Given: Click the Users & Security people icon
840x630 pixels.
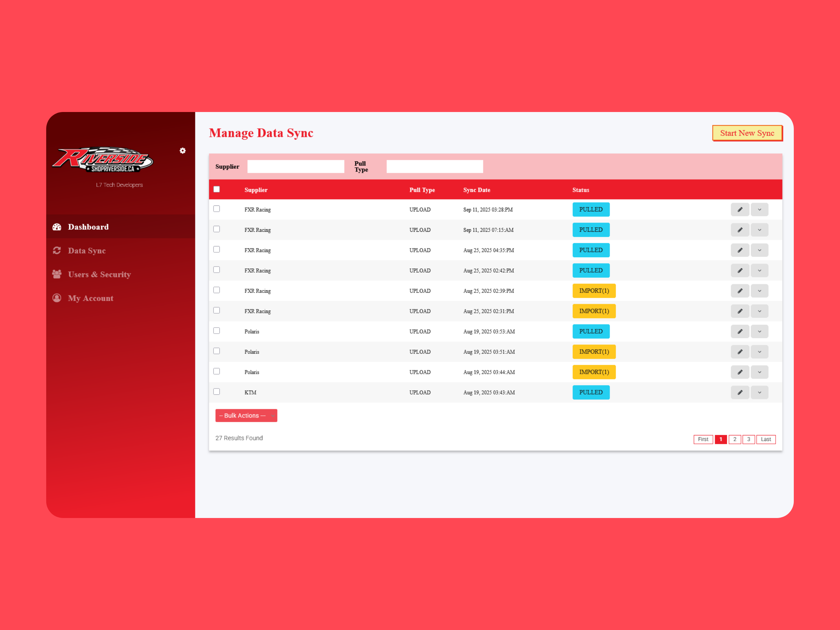Looking at the screenshot, I should pyautogui.click(x=57, y=274).
